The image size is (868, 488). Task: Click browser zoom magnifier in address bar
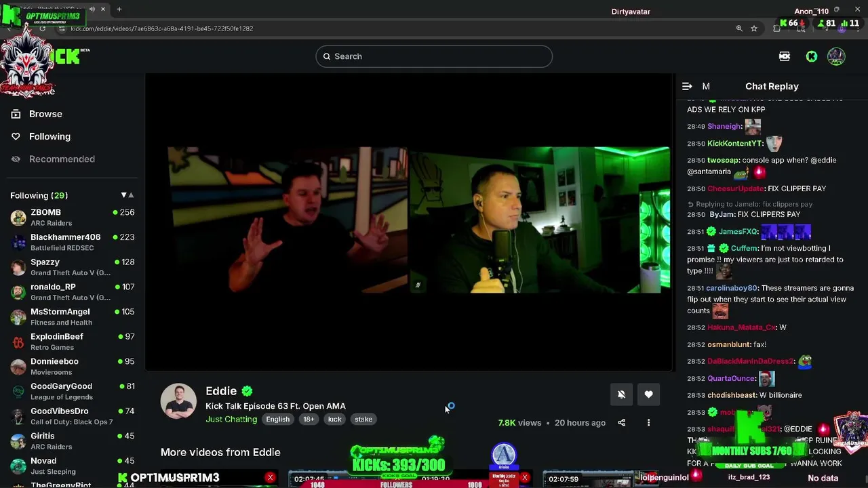pyautogui.click(x=739, y=28)
